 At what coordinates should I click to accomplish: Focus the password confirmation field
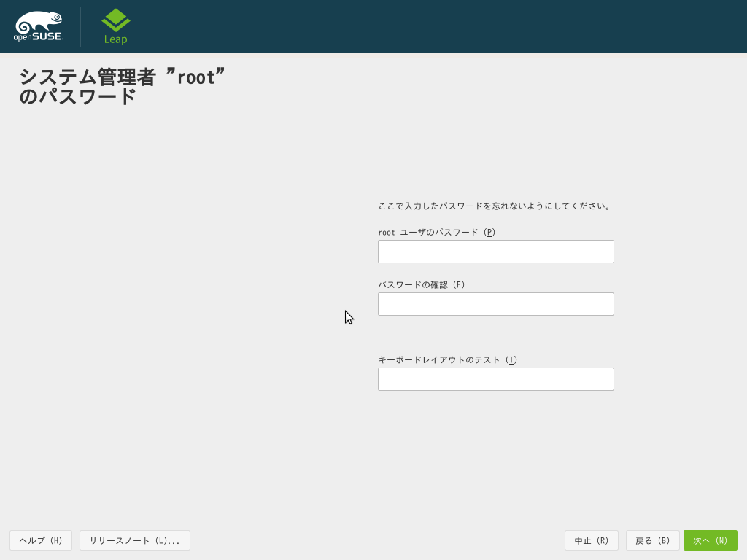click(495, 304)
